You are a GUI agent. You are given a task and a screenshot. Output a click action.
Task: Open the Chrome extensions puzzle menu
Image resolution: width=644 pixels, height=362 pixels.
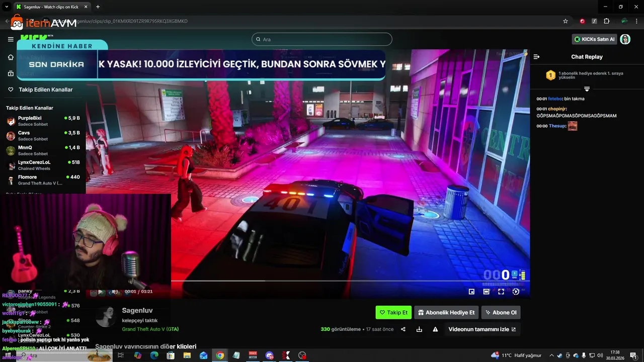606,21
